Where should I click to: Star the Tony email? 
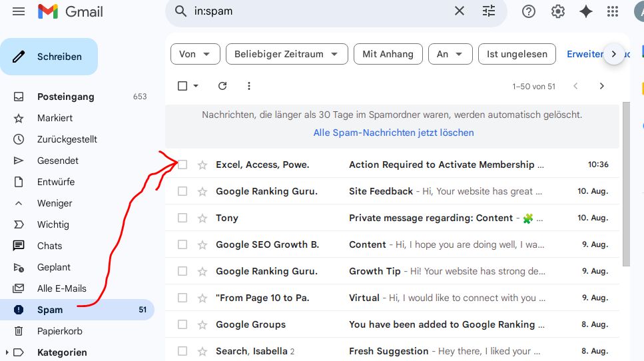pos(202,218)
